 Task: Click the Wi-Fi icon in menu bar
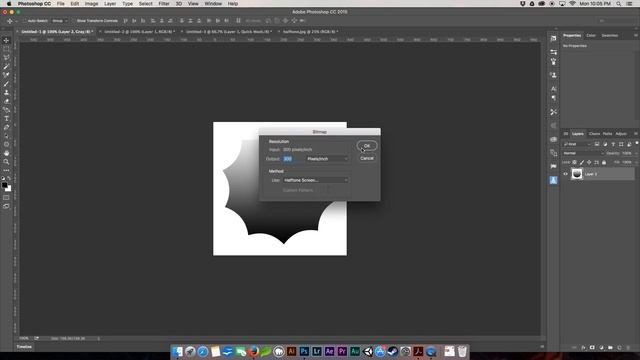click(572, 4)
